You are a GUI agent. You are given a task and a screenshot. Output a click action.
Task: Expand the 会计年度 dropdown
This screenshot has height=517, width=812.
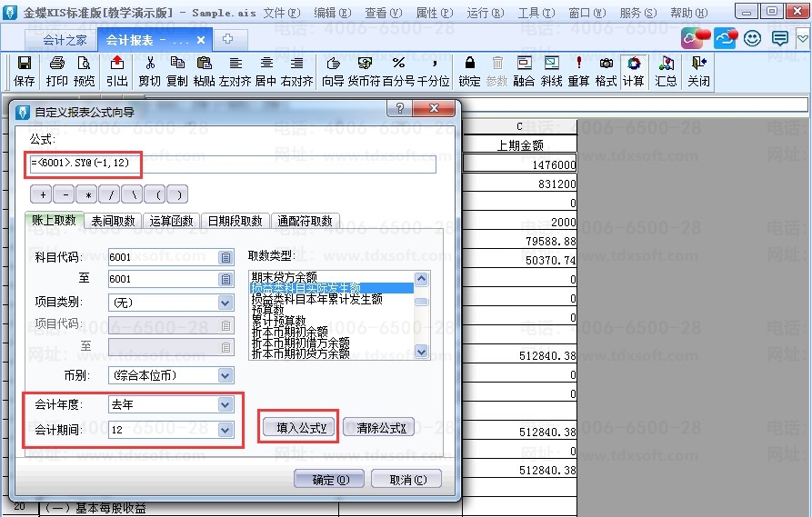[x=226, y=404]
